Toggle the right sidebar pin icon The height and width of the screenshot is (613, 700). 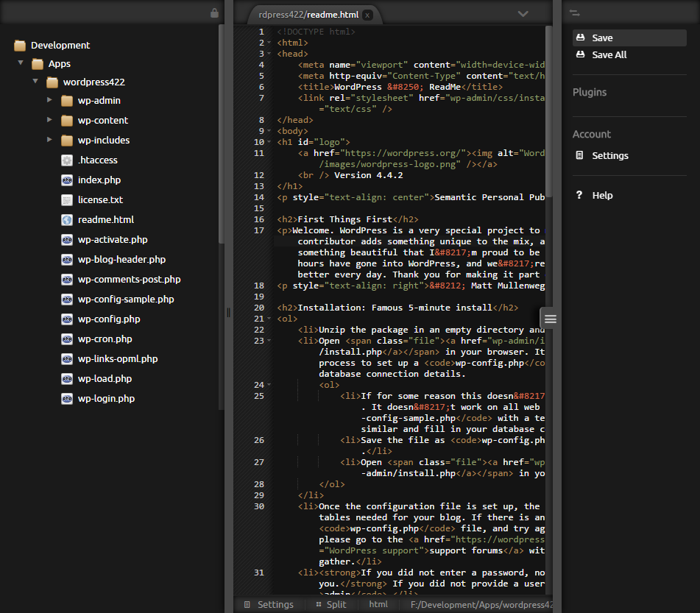tap(575, 13)
